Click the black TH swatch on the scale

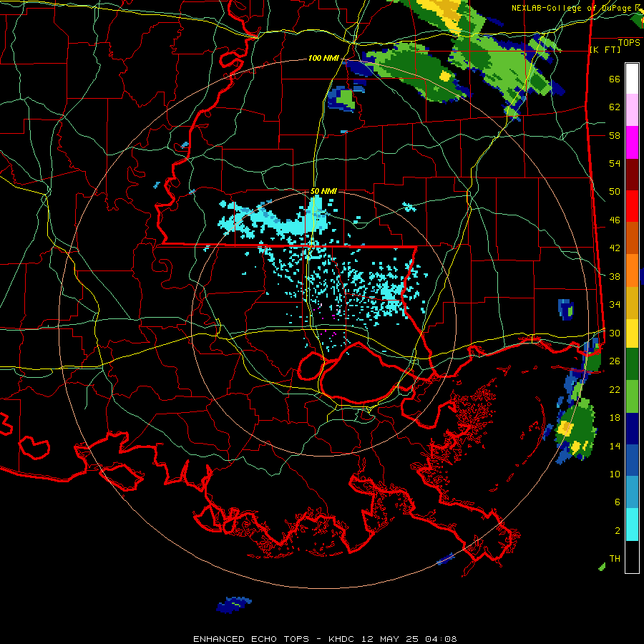(x=632, y=557)
